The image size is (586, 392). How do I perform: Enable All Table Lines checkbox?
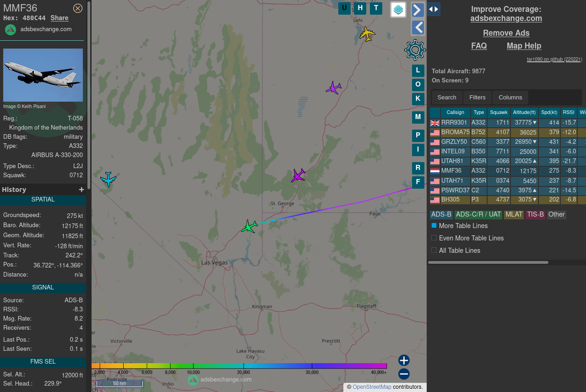point(434,250)
